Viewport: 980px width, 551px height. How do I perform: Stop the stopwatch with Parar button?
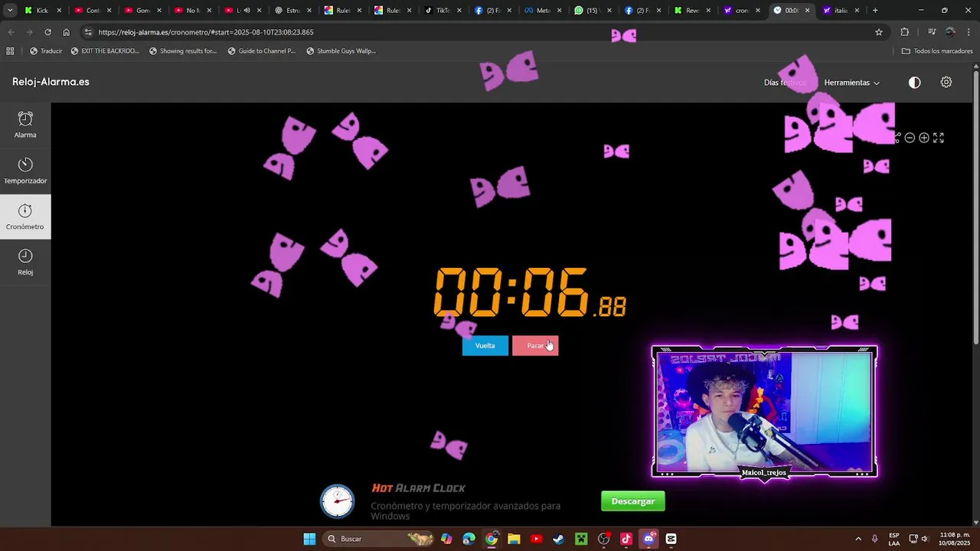click(535, 345)
